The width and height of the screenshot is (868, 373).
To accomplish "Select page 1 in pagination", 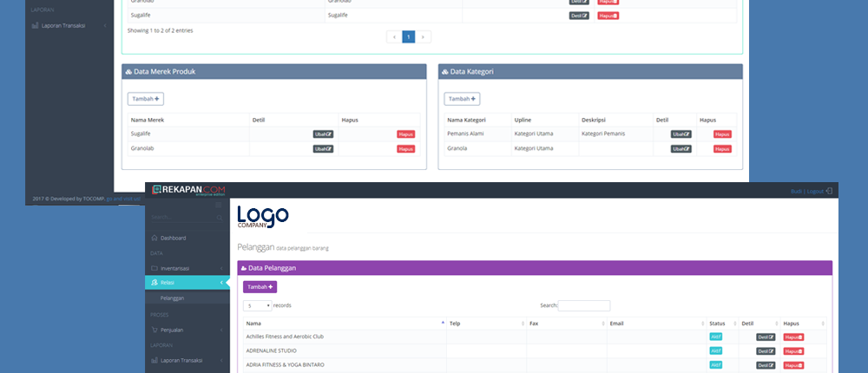I will pos(408,37).
